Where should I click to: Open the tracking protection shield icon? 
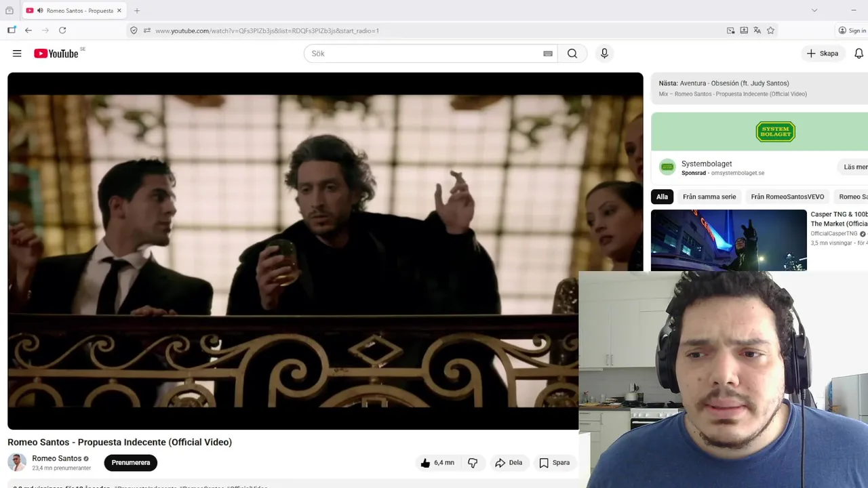[134, 30]
